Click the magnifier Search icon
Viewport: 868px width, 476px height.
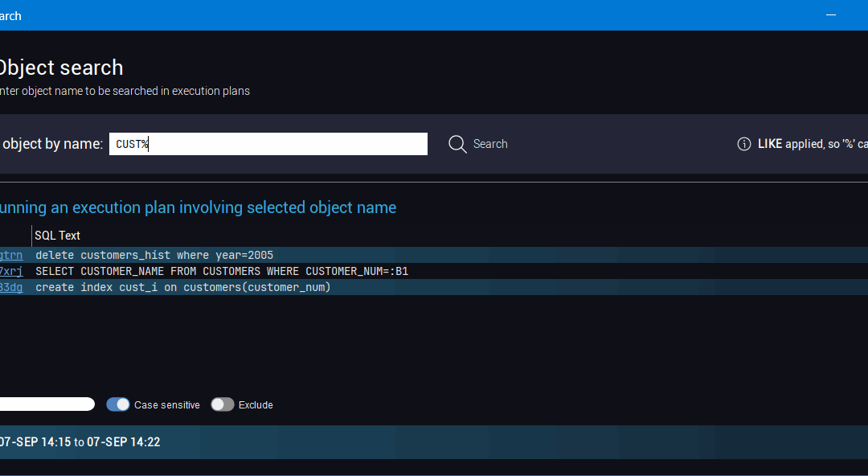pos(457,144)
